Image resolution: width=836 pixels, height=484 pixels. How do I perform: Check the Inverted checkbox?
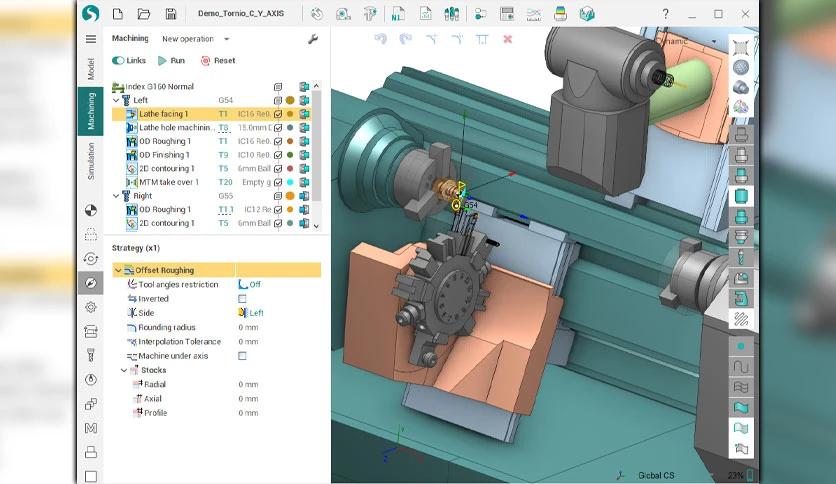[242, 299]
